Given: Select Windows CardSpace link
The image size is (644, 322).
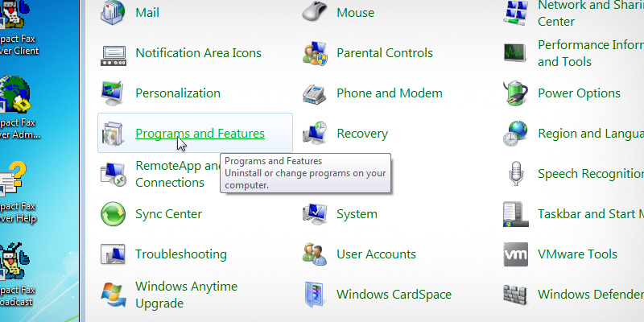Looking at the screenshot, I should (394, 295).
